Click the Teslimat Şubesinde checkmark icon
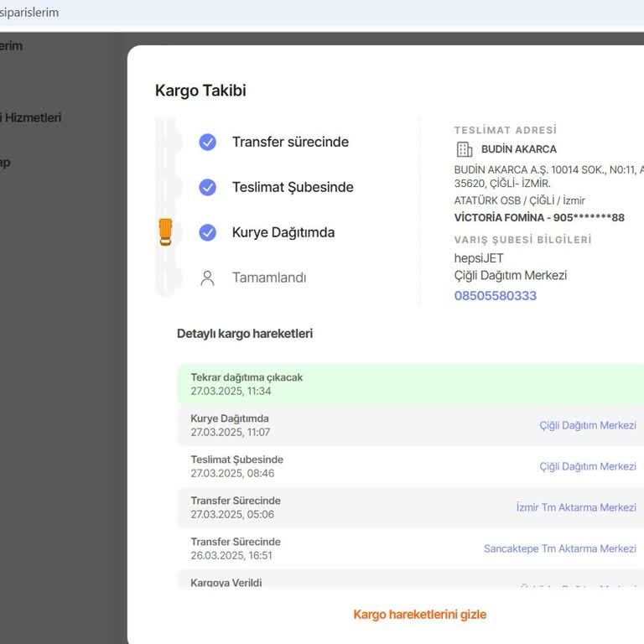The width and height of the screenshot is (644, 644). 208,188
